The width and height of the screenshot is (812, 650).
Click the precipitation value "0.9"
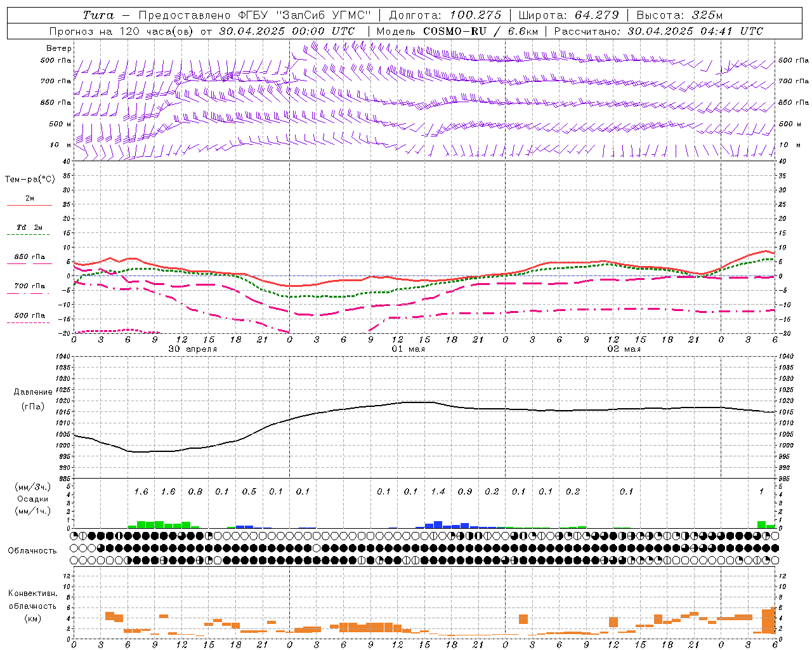coord(465,491)
